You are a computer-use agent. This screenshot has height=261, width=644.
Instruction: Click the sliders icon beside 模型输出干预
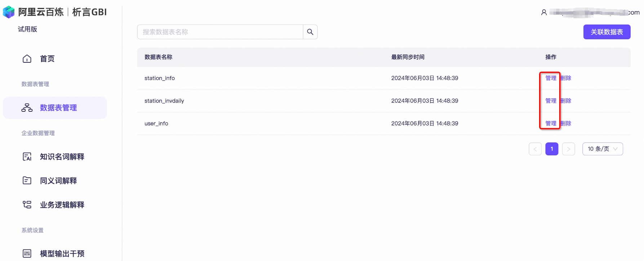[27, 254]
